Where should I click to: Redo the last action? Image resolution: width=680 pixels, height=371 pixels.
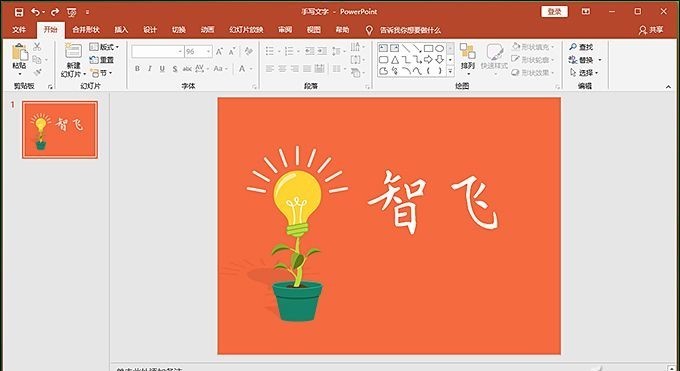tap(55, 12)
